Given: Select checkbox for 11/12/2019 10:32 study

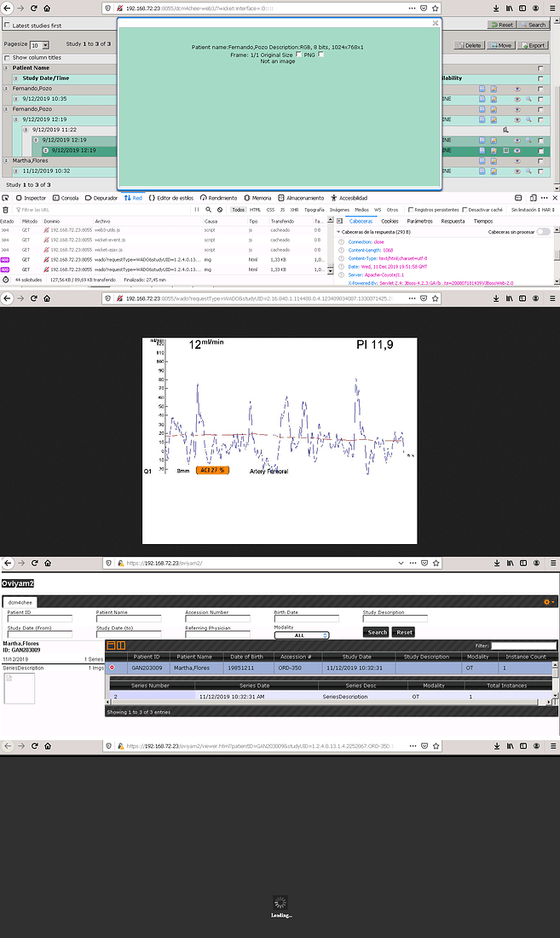Looking at the screenshot, I should click(x=541, y=171).
